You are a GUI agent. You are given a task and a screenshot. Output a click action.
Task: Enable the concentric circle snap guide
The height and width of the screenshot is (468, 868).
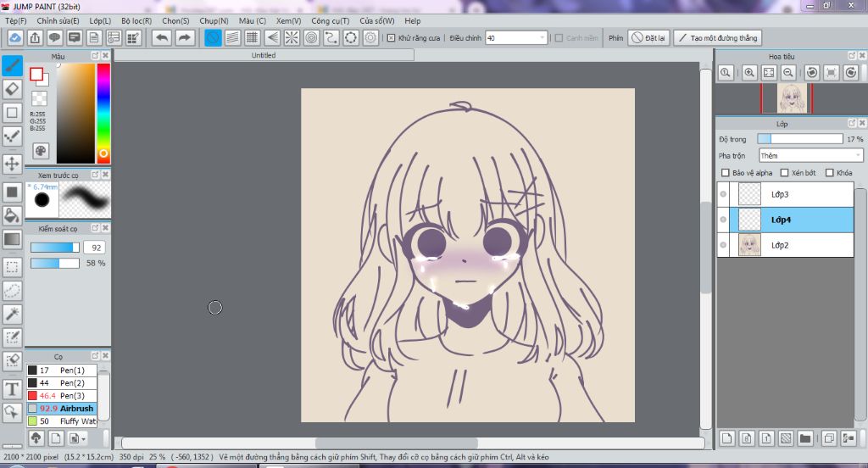(312, 37)
